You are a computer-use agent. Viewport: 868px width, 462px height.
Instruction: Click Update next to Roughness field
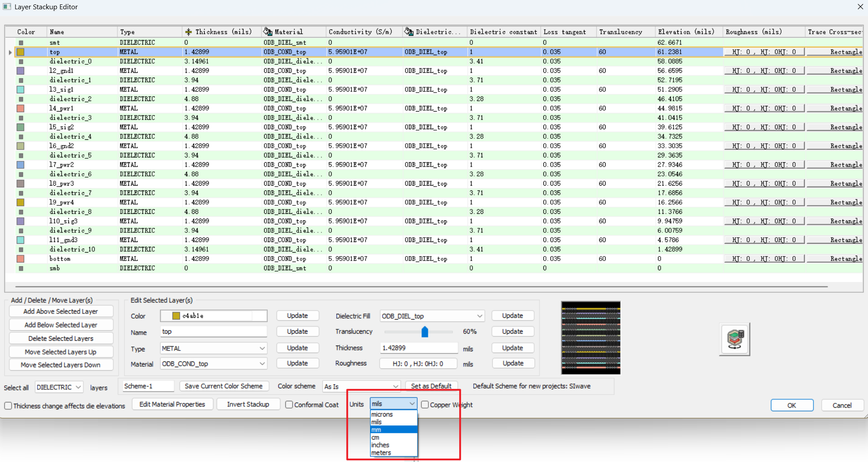(513, 363)
